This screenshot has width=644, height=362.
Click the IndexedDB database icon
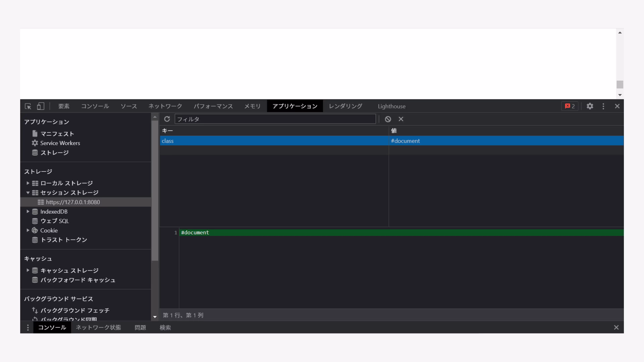click(35, 212)
